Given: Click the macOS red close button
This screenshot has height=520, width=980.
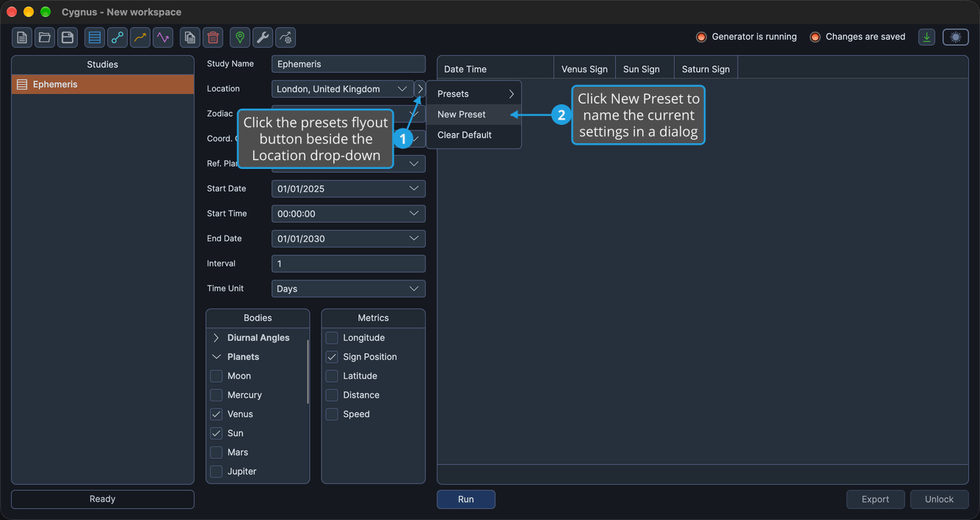Looking at the screenshot, I should pyautogui.click(x=11, y=12).
